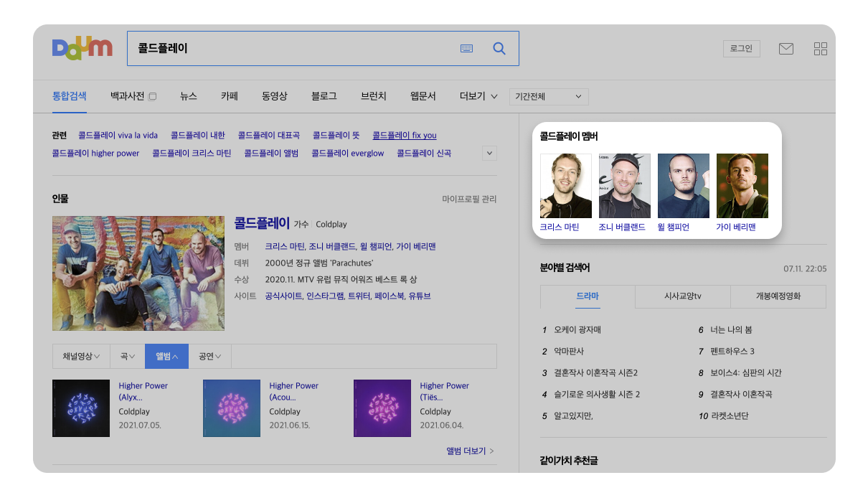Select the 드라마 ranking tab
The height and width of the screenshot is (498, 868).
[x=588, y=296]
